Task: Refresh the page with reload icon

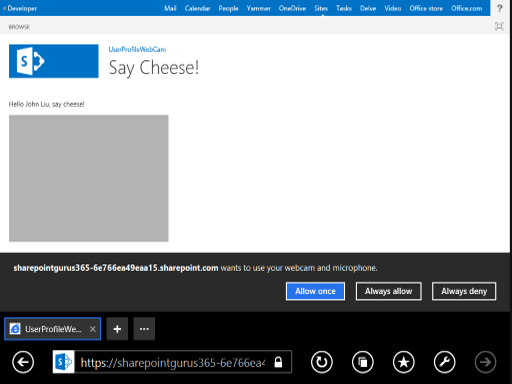Action: (322, 362)
